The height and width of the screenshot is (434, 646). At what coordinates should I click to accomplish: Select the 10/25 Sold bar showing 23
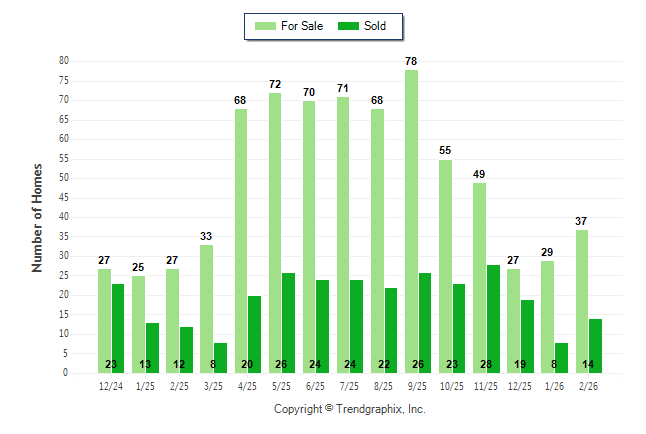pos(459,328)
